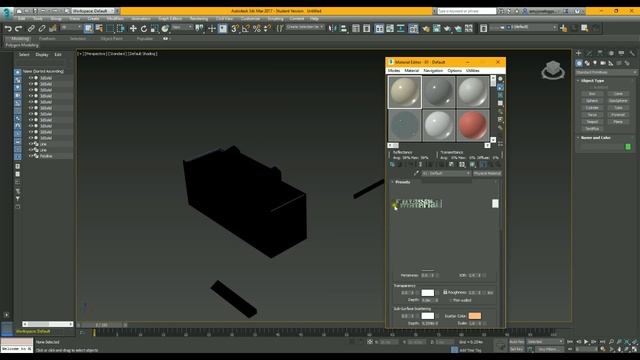The width and height of the screenshot is (640, 360).
Task: Click the eyedropper next to material name
Action: click(416, 173)
